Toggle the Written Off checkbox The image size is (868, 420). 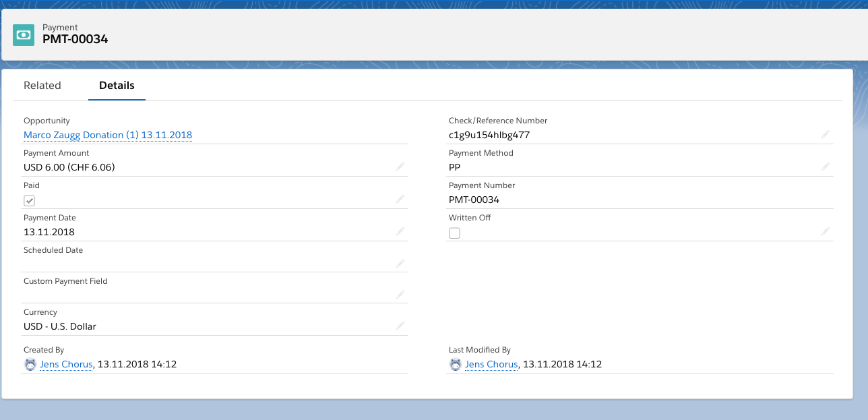click(x=455, y=233)
